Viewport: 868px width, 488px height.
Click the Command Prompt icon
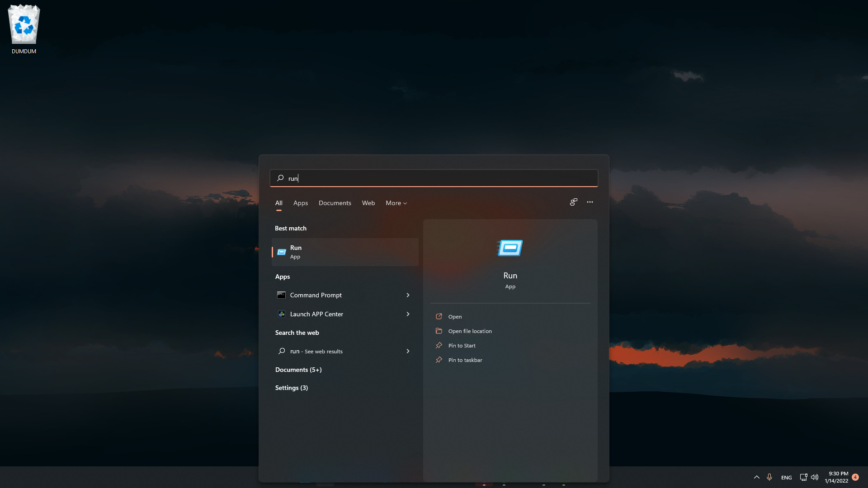click(x=281, y=295)
